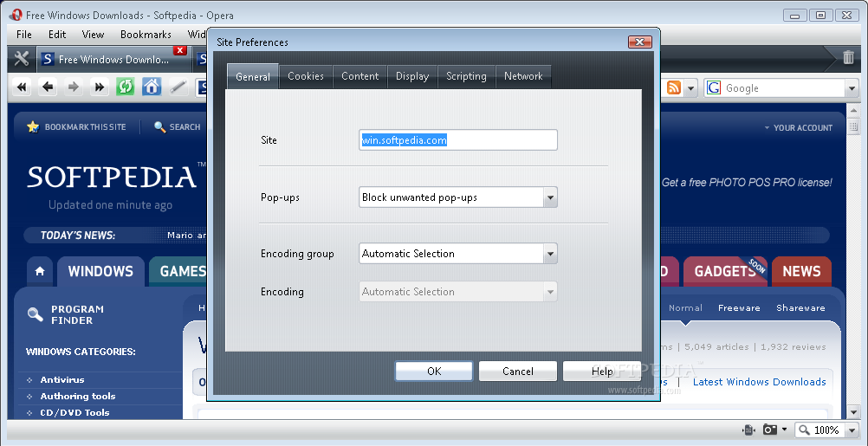Open the panels wrench-and-screwdriver icon
This screenshot has width=868, height=446.
pos(22,58)
